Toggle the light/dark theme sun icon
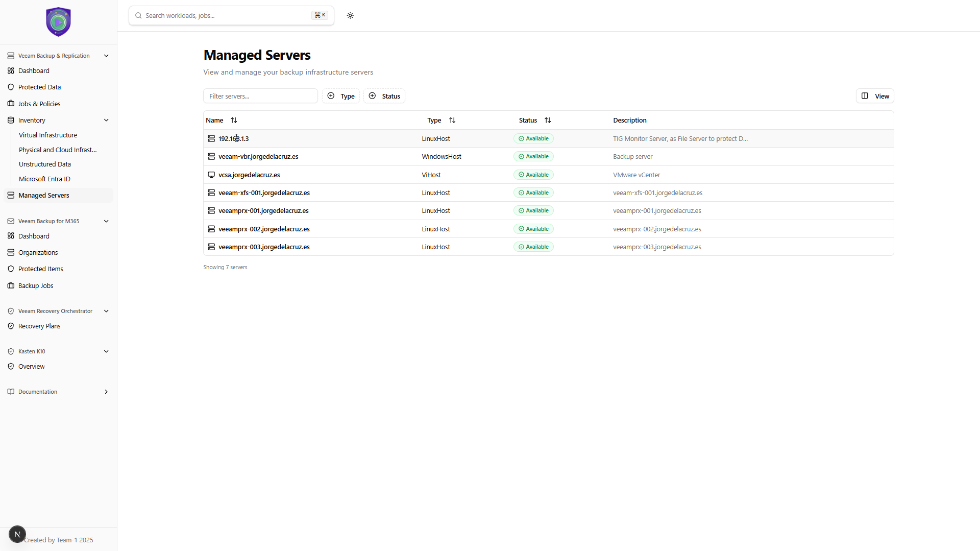Screen dimensions: 980x551 coord(350,15)
